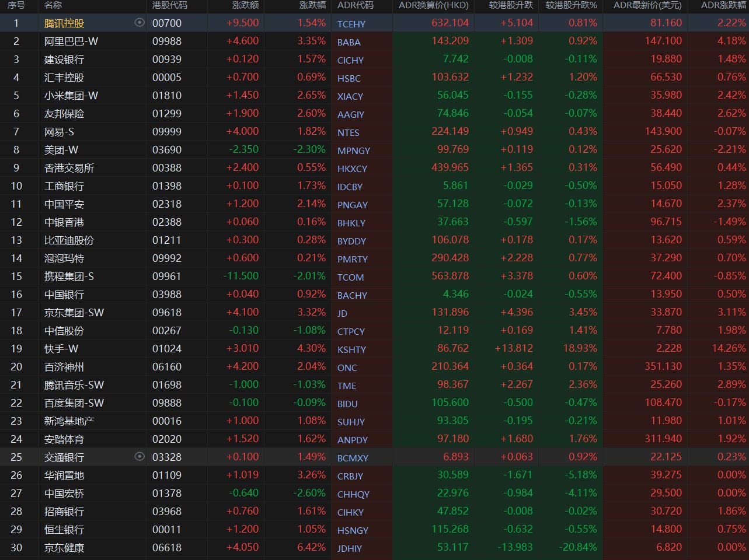The height and width of the screenshot is (560, 749).
Task: Click the 中国银行 stock name
Action: 64,295
